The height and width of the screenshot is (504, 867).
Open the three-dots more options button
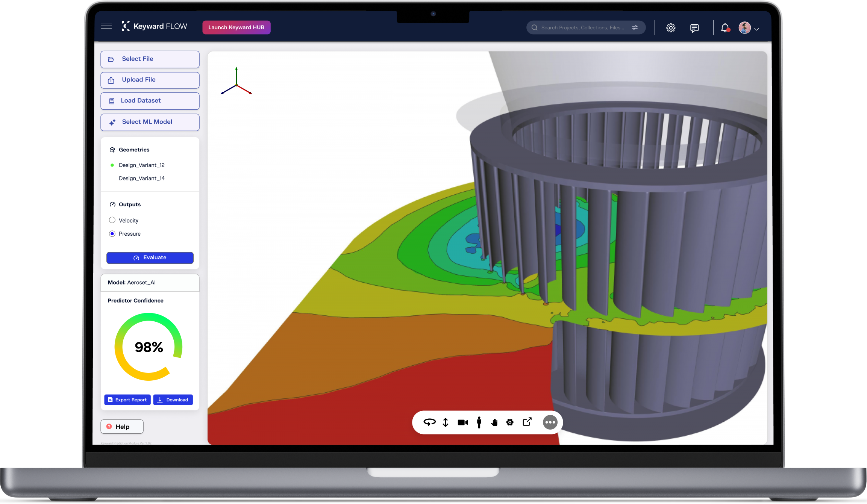click(550, 422)
